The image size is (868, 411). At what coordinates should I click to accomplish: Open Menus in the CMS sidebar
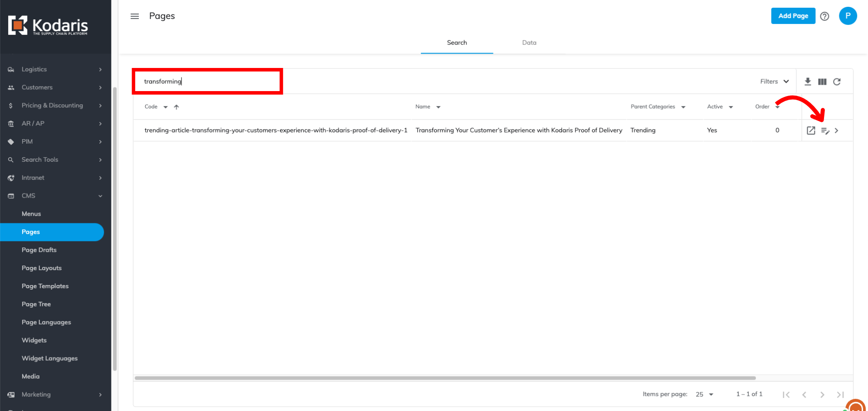tap(31, 214)
